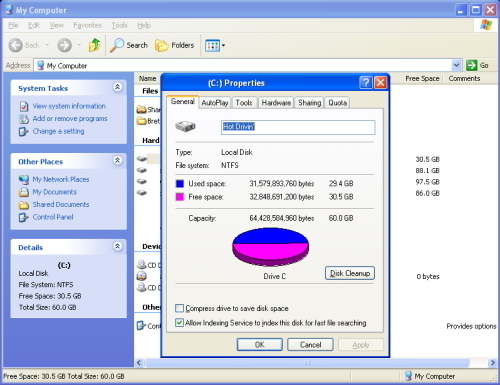500x385 pixels.
Task: Switch to the Hardware tab
Action: click(276, 103)
